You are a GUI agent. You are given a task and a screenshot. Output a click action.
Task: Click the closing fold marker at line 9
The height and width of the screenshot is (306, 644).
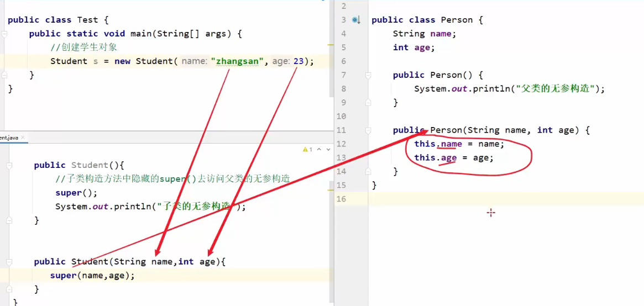pyautogui.click(x=368, y=103)
